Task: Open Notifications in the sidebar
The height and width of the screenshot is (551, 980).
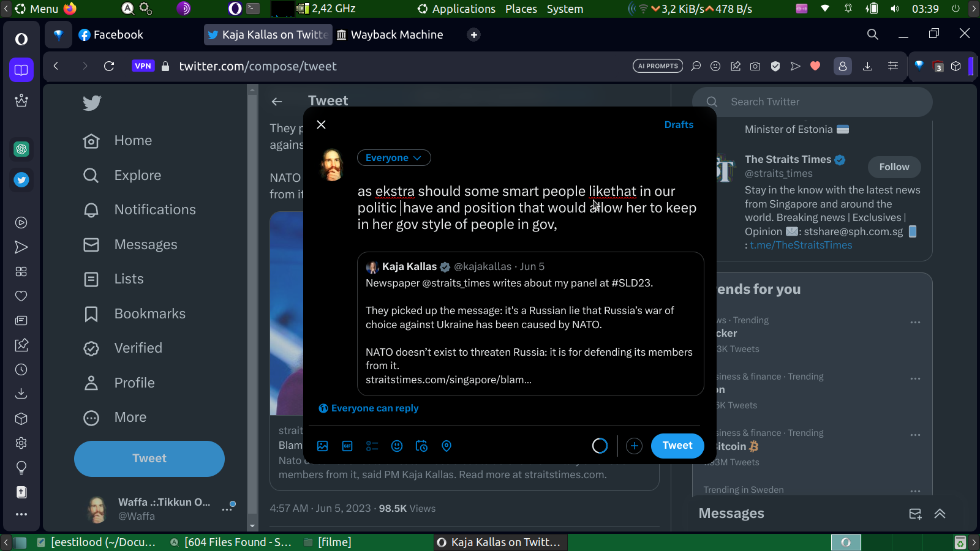Action: click(140, 210)
